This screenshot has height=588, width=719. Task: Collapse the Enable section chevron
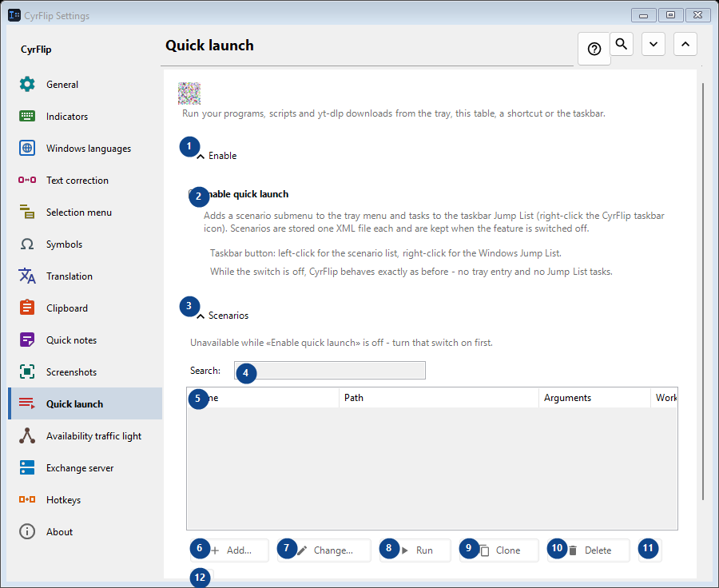pyautogui.click(x=201, y=157)
